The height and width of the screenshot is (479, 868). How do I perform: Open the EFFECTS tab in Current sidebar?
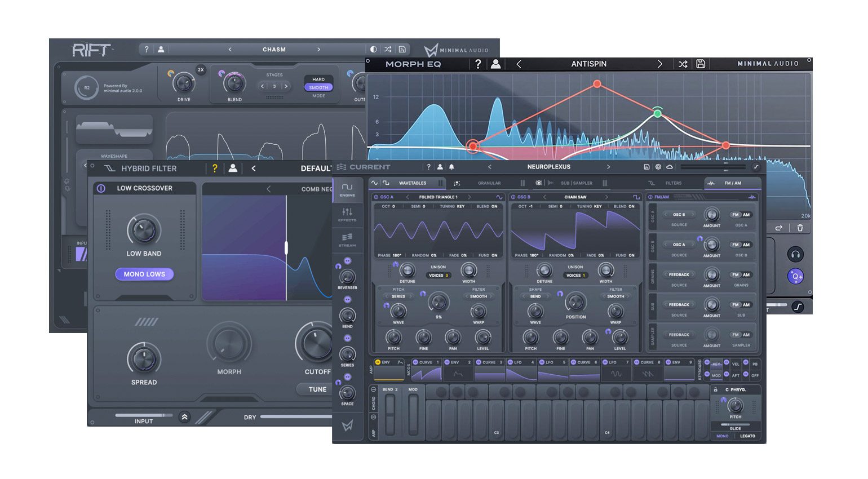(347, 214)
